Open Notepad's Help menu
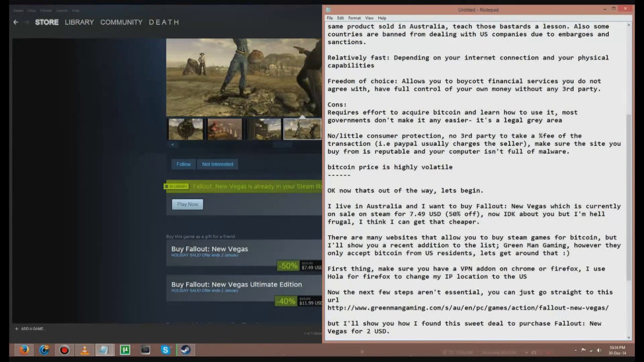 (x=382, y=18)
